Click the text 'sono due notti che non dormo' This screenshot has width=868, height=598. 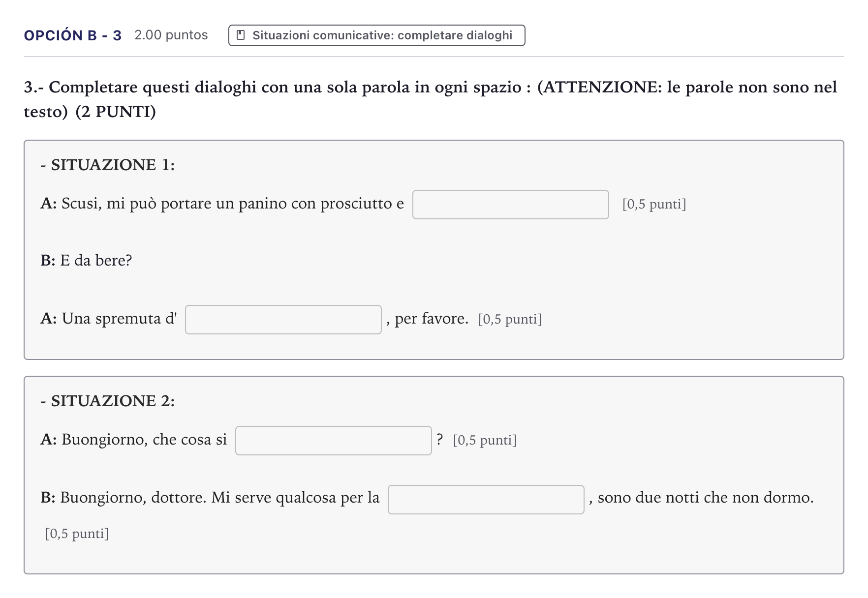[x=705, y=498]
